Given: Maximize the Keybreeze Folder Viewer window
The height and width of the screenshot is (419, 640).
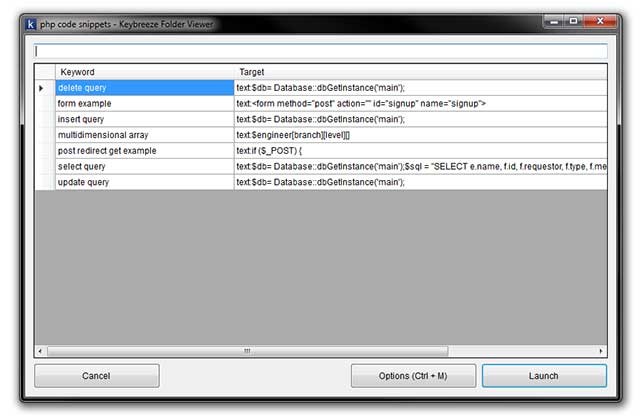Looking at the screenshot, I should (x=574, y=20).
